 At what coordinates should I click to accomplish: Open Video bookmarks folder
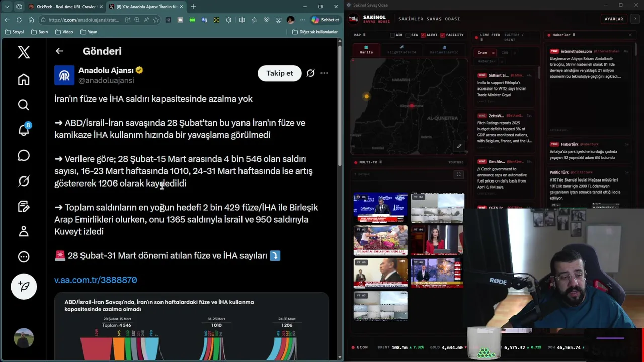(x=64, y=32)
